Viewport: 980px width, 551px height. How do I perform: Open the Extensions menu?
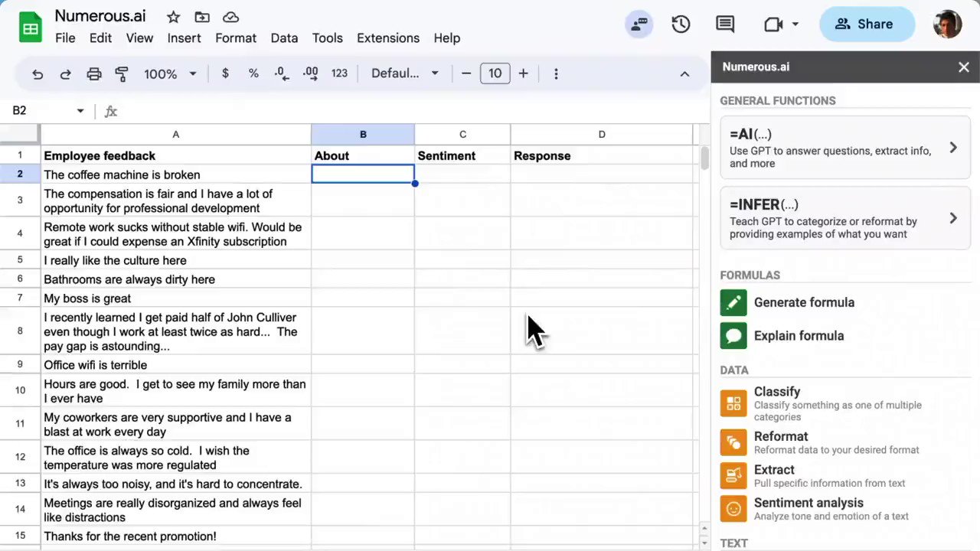[x=388, y=37]
